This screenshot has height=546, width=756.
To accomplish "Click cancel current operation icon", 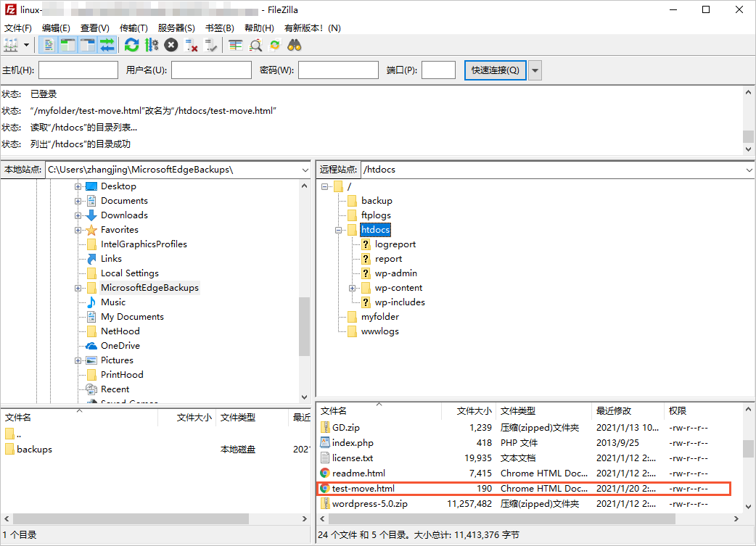I will click(171, 45).
